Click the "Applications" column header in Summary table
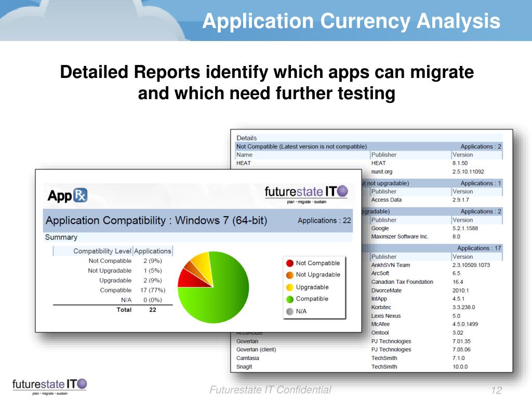 click(153, 251)
